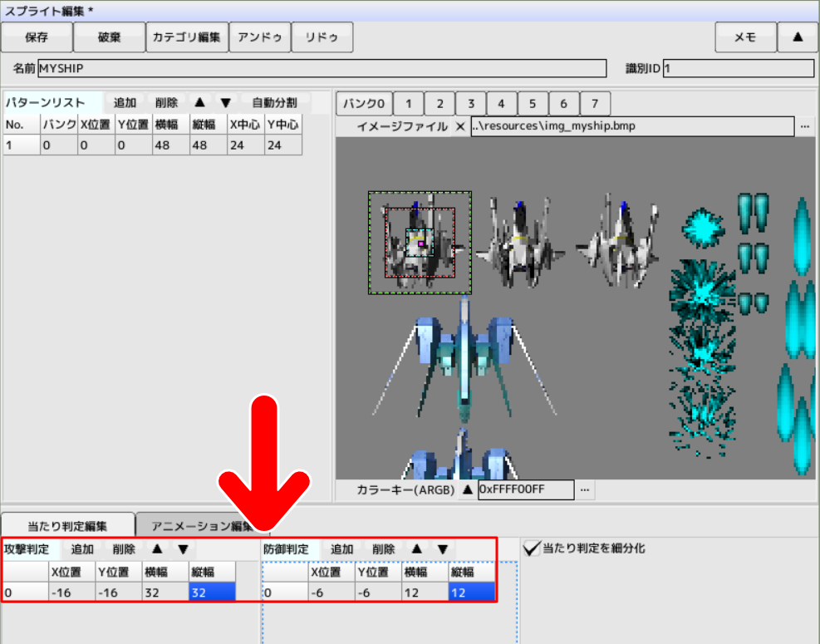Click the collapse arrow button beside メモ

798,37
